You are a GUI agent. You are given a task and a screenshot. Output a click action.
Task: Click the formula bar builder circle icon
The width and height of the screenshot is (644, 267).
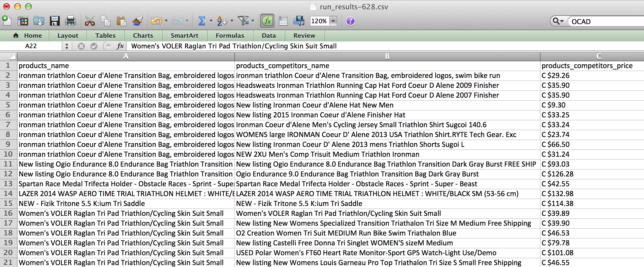click(107, 46)
